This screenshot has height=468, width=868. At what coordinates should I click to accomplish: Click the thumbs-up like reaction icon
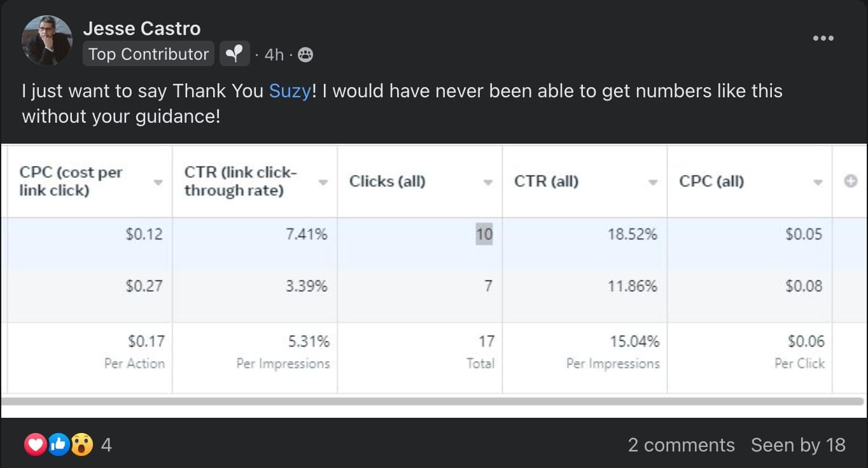pyautogui.click(x=58, y=444)
